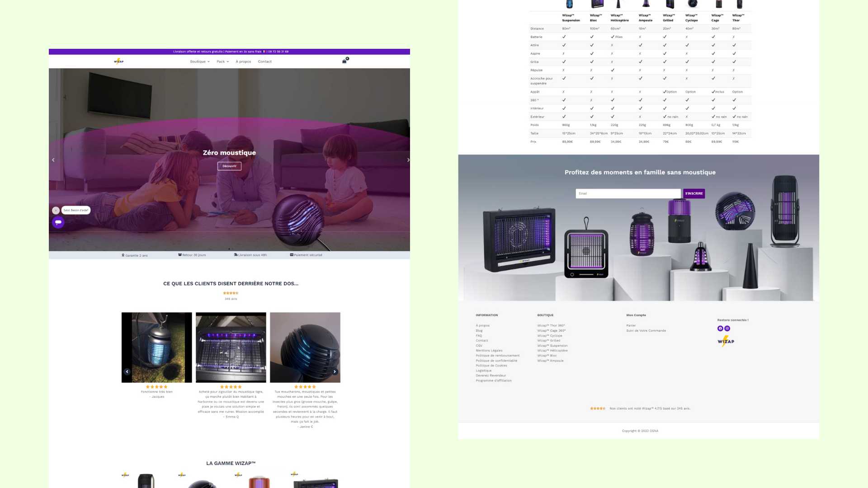This screenshot has height=488, width=868.
Task: Open the footer CGV link
Action: 479,345
